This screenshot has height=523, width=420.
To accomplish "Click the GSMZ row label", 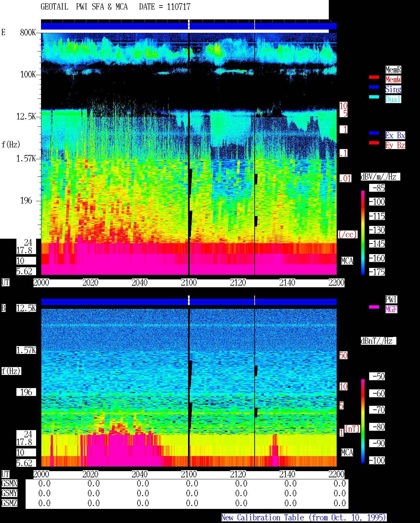I will tap(9, 503).
